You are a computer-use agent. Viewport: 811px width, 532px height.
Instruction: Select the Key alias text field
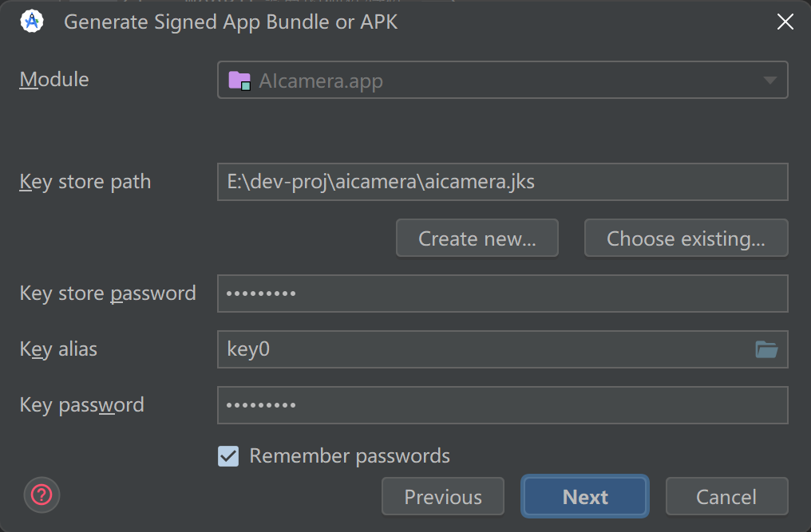pyautogui.click(x=479, y=349)
